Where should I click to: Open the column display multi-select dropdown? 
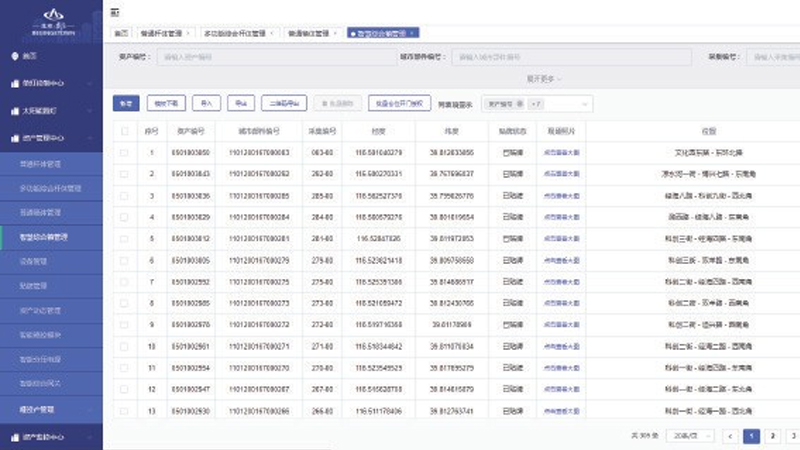pos(538,103)
